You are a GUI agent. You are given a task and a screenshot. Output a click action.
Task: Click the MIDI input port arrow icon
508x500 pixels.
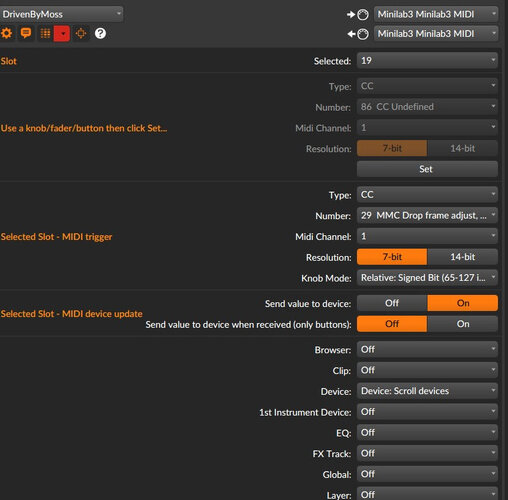point(358,14)
